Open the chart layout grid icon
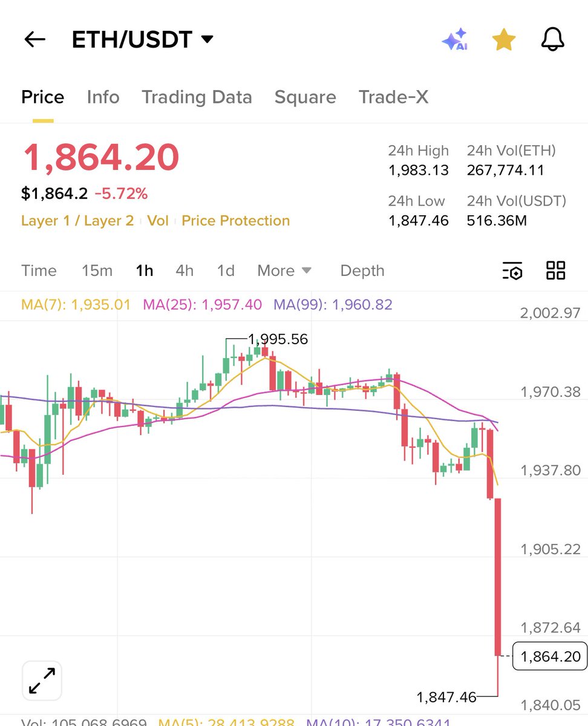The image size is (588, 726). 555,270
